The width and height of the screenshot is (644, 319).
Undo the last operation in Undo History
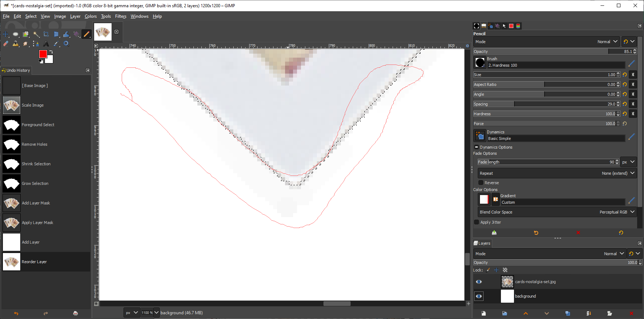(16, 313)
